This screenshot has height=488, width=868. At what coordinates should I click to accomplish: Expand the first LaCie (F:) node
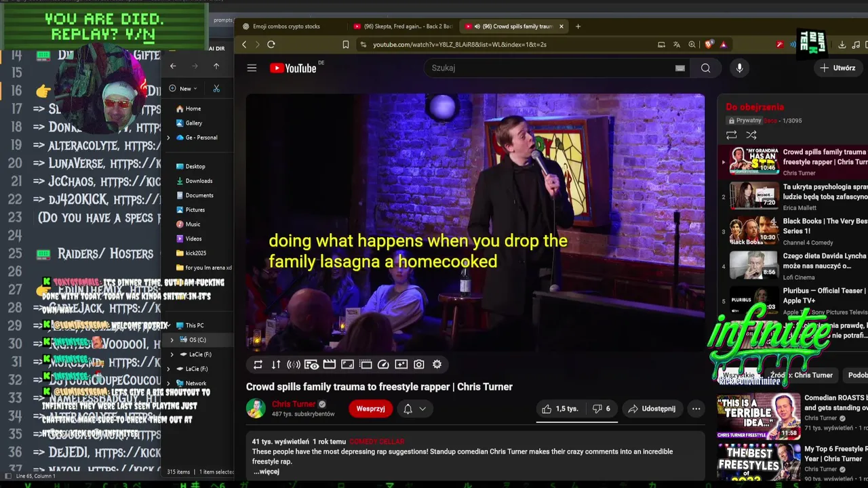pos(172,354)
